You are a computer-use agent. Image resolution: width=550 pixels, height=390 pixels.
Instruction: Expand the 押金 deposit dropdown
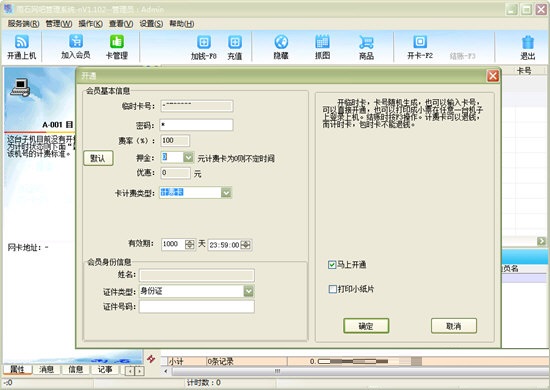(188, 157)
